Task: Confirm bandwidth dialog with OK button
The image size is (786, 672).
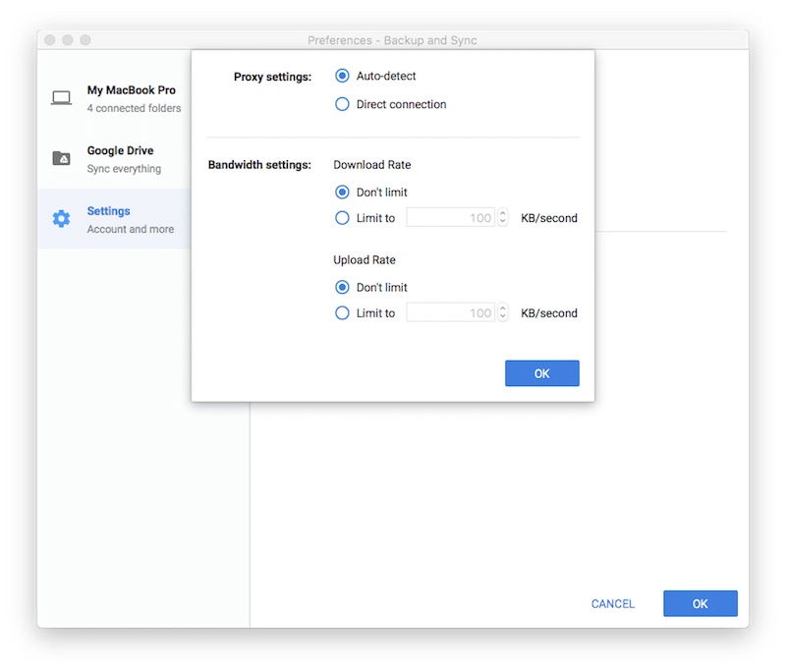Action: tap(541, 373)
